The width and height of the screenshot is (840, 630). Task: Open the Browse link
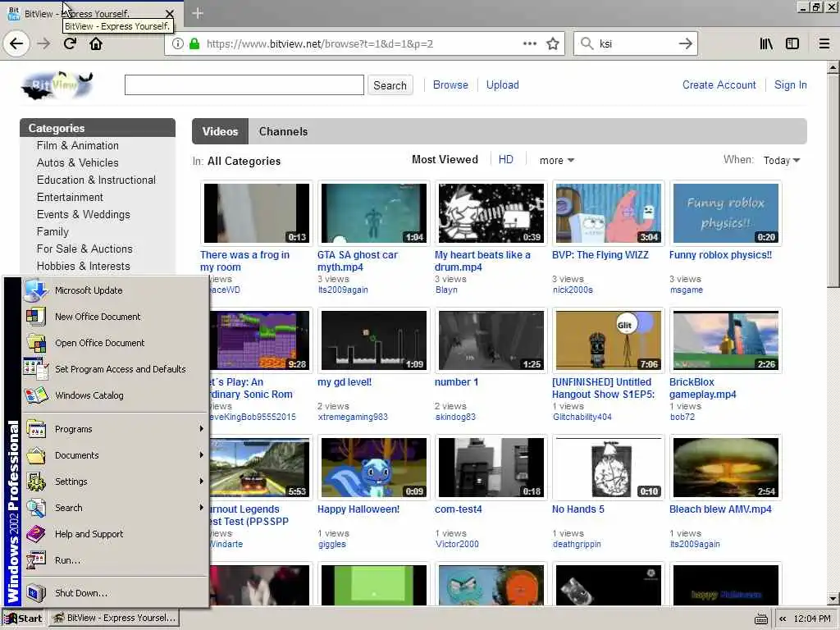click(x=450, y=84)
